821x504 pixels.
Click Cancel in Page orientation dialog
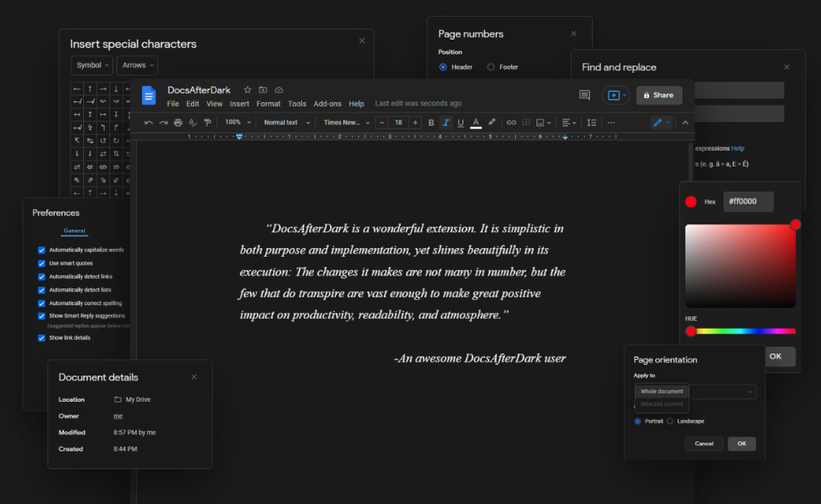pyautogui.click(x=704, y=444)
